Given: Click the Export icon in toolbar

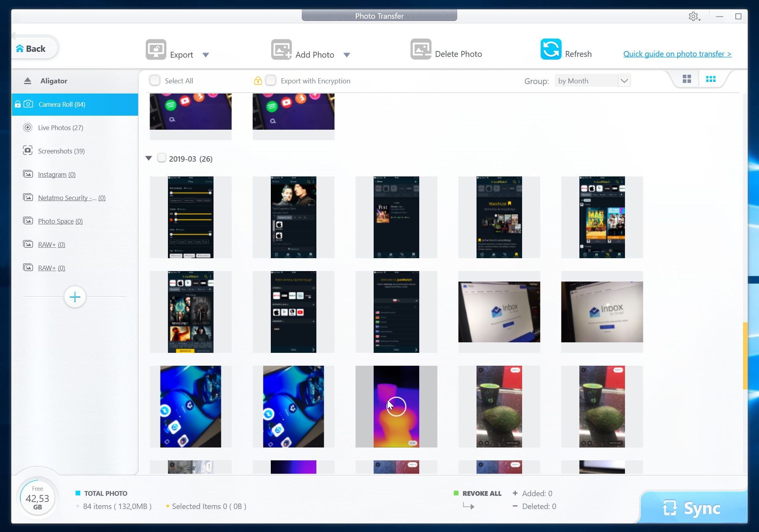Looking at the screenshot, I should pos(156,49).
